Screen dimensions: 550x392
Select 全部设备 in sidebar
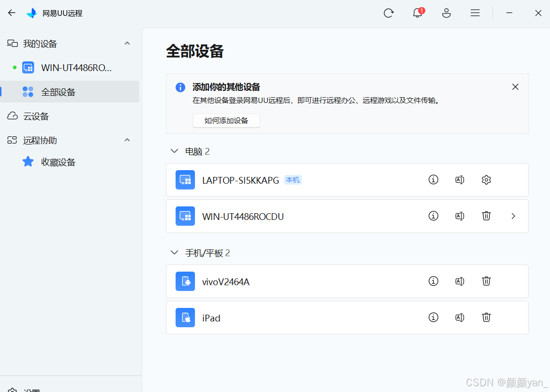coord(70,92)
